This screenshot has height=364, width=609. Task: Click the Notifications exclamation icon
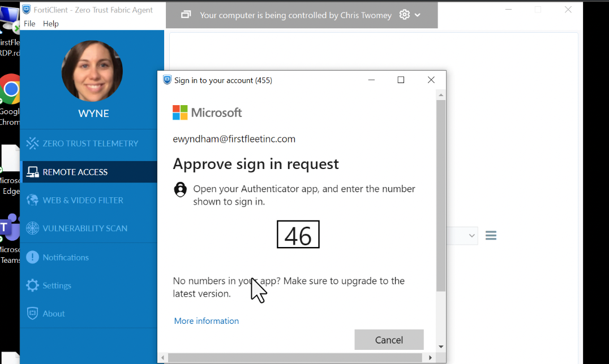[32, 257]
